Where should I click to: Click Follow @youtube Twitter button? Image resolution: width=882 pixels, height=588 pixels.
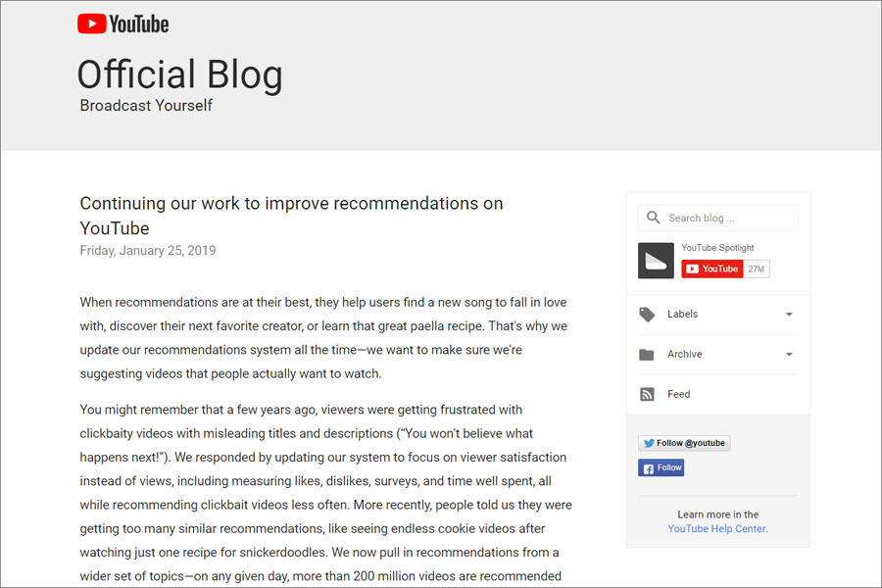[x=684, y=443]
